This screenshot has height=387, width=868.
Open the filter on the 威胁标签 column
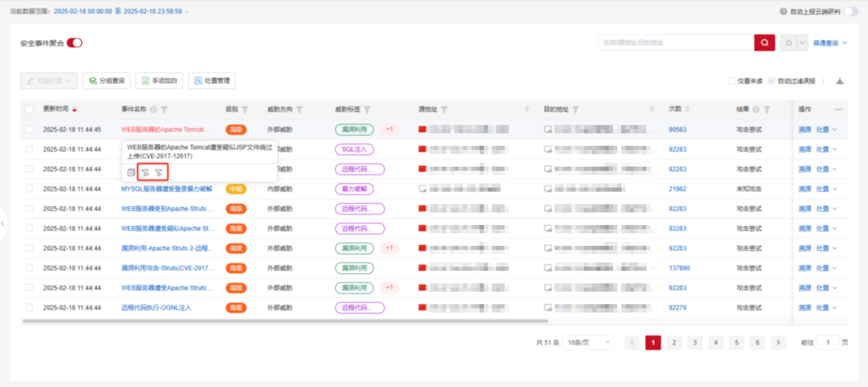367,109
